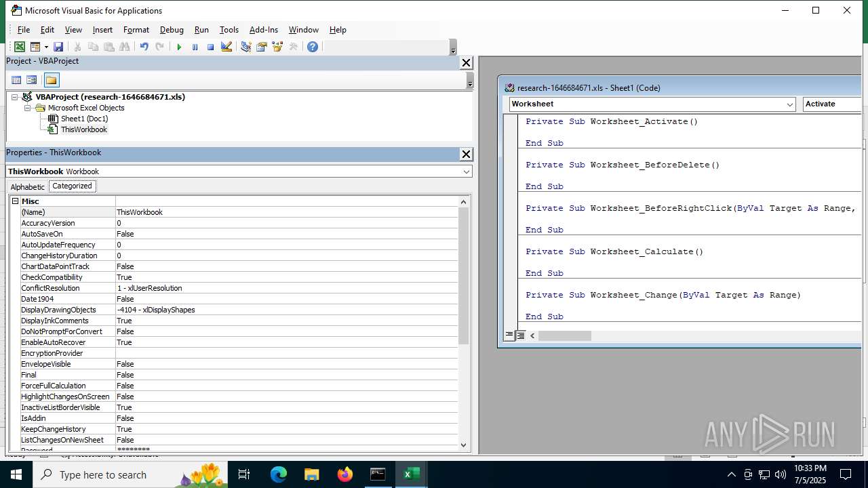Open Project Explorer toolbar icon
The image size is (868, 488).
[245, 47]
